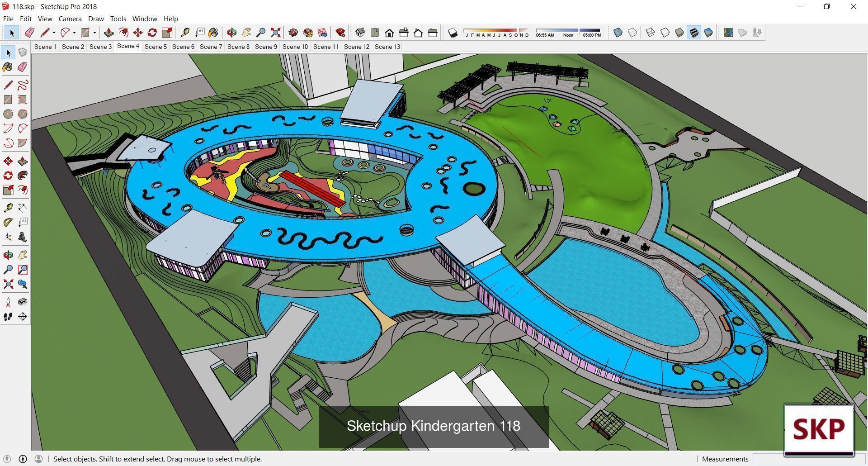Image resolution: width=868 pixels, height=466 pixels.
Task: Choose the Move tool in left toolbar
Action: [x=8, y=161]
